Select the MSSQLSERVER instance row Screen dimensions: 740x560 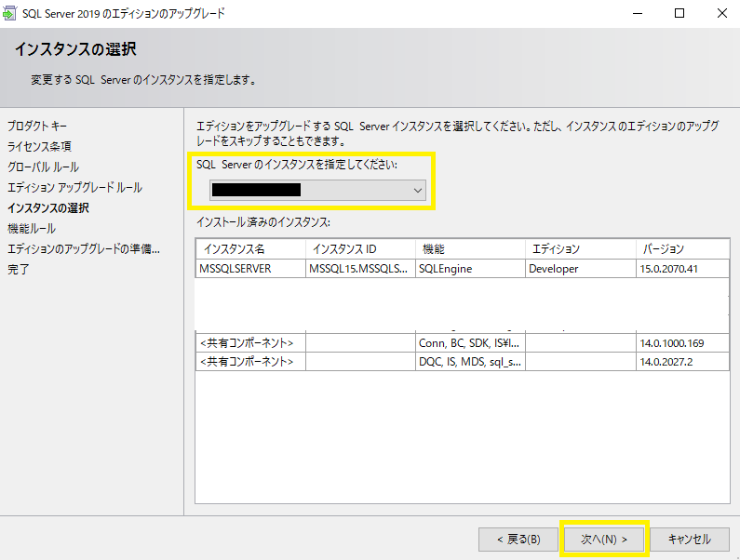(463, 269)
